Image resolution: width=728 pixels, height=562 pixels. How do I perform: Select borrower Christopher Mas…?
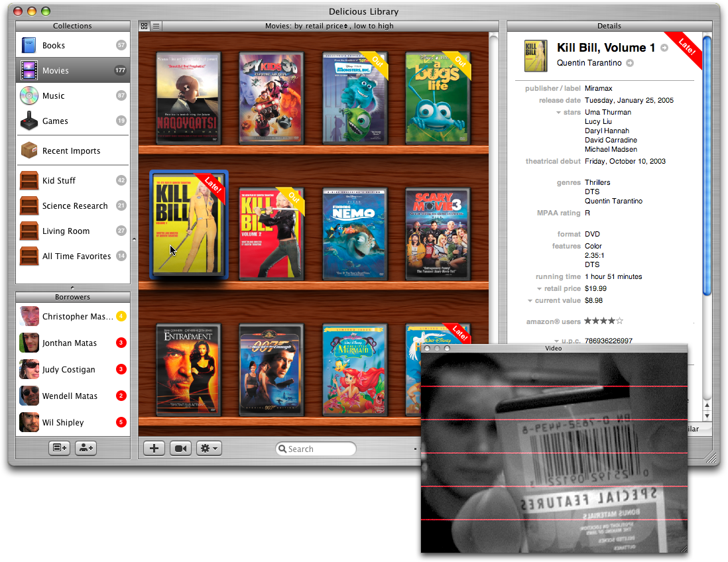[73, 316]
